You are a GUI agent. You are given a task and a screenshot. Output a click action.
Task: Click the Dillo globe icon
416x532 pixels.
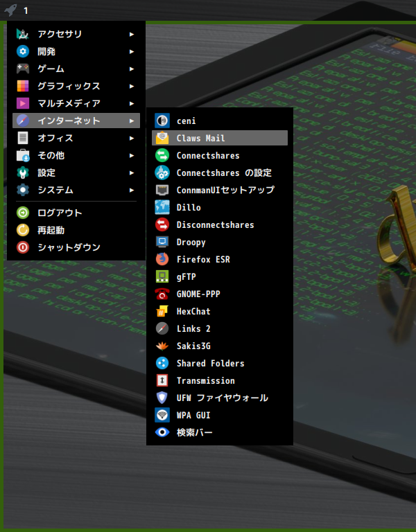point(162,207)
